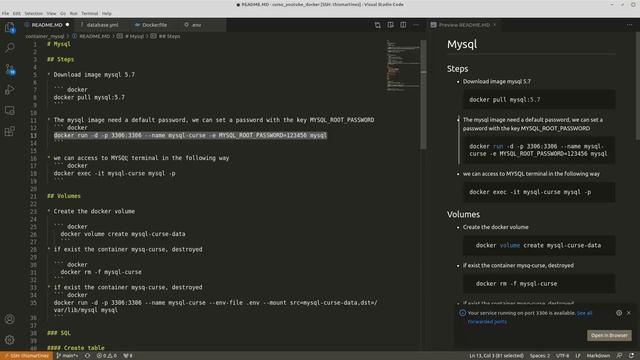
Task: Open the Source Control view
Action: (10, 69)
